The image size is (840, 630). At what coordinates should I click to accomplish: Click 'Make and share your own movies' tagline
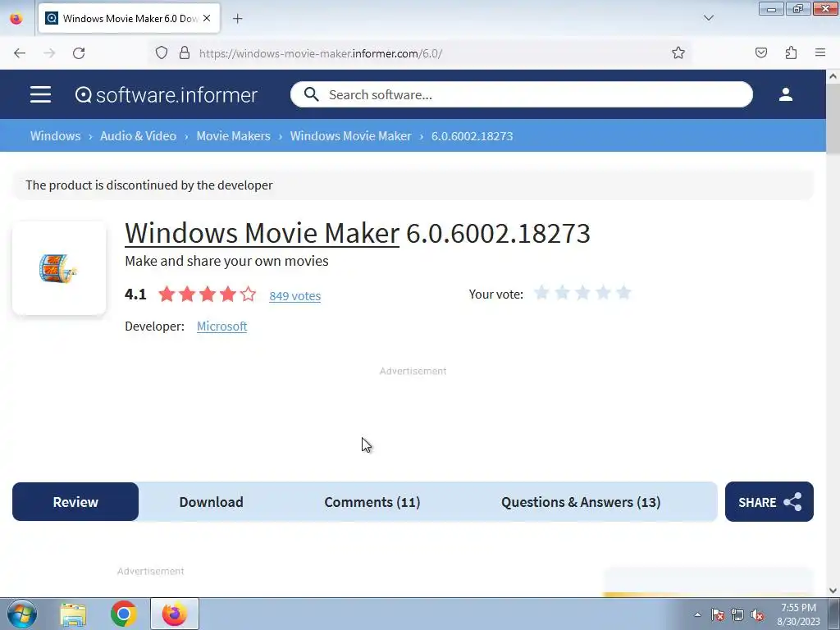point(226,261)
